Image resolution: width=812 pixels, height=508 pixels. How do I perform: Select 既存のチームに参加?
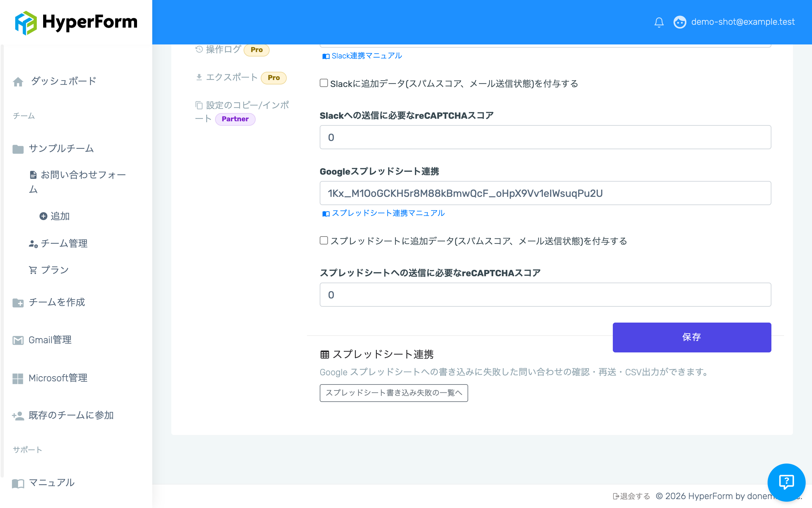[x=71, y=415]
